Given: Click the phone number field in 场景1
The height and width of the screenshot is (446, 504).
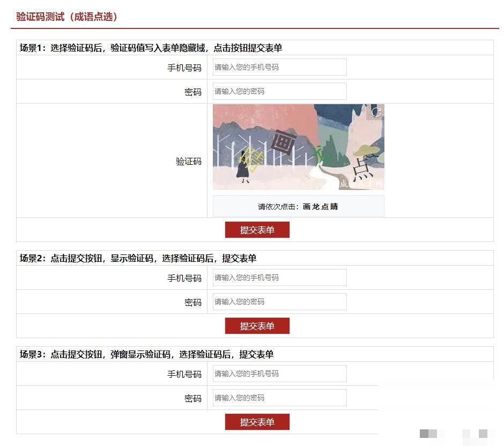Looking at the screenshot, I should tap(279, 67).
